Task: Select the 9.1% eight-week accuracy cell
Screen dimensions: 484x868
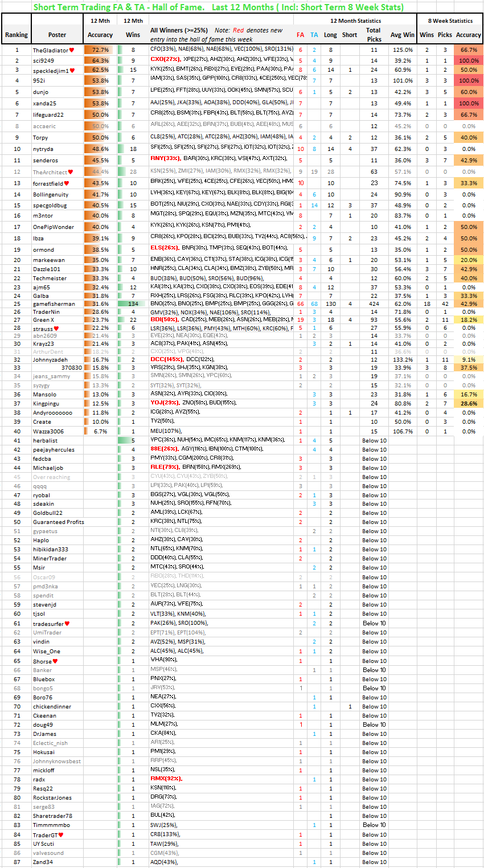Action: 469,359
